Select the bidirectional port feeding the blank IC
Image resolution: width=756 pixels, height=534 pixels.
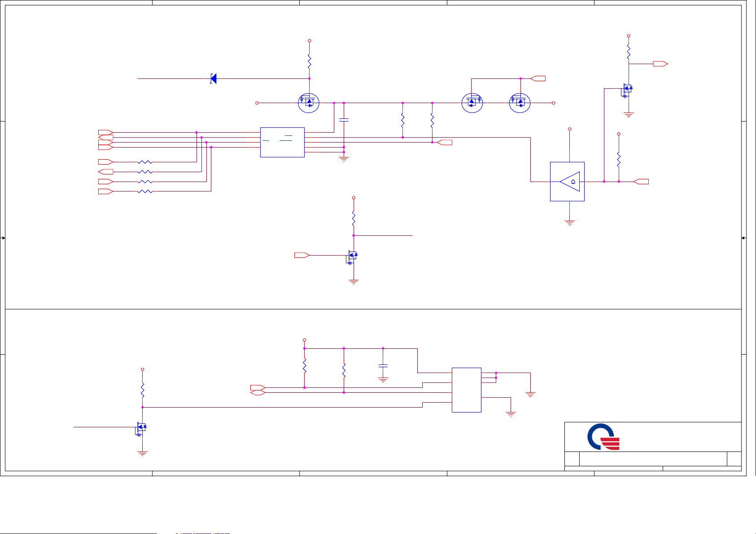[x=258, y=393]
